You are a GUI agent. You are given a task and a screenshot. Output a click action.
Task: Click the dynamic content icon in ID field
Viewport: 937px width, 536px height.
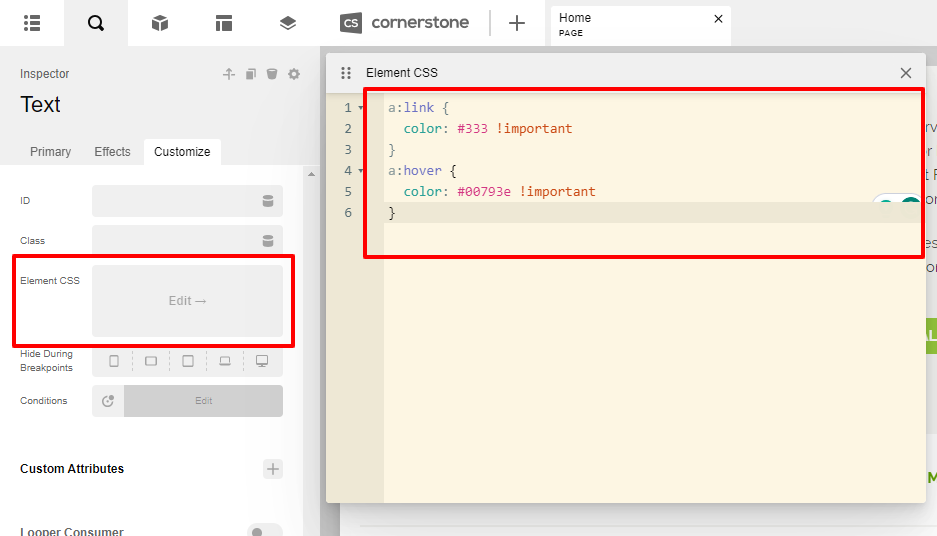pos(268,201)
